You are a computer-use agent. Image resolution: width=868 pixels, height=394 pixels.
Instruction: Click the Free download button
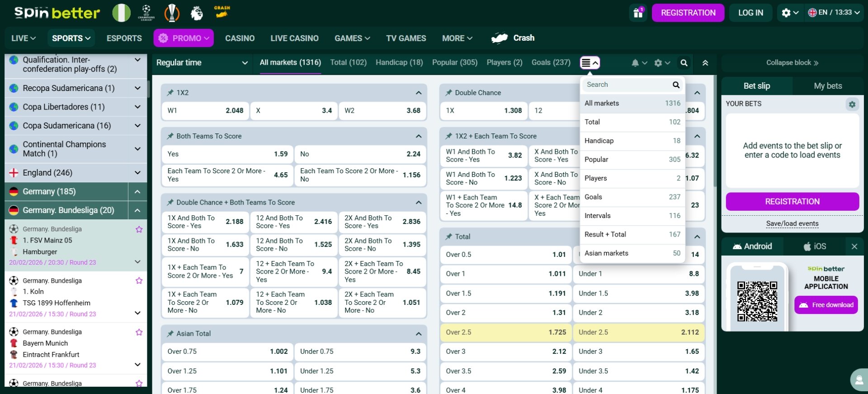(826, 305)
